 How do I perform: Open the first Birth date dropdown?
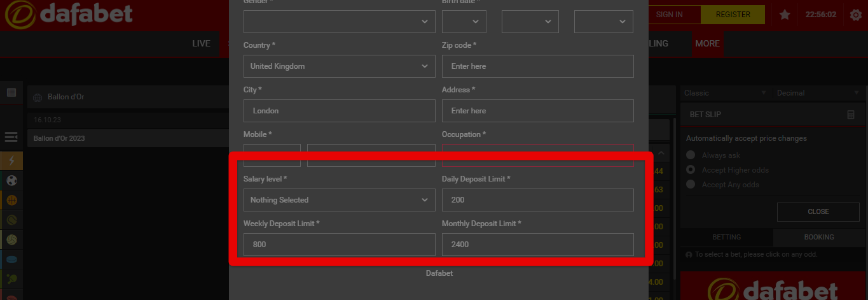click(464, 22)
